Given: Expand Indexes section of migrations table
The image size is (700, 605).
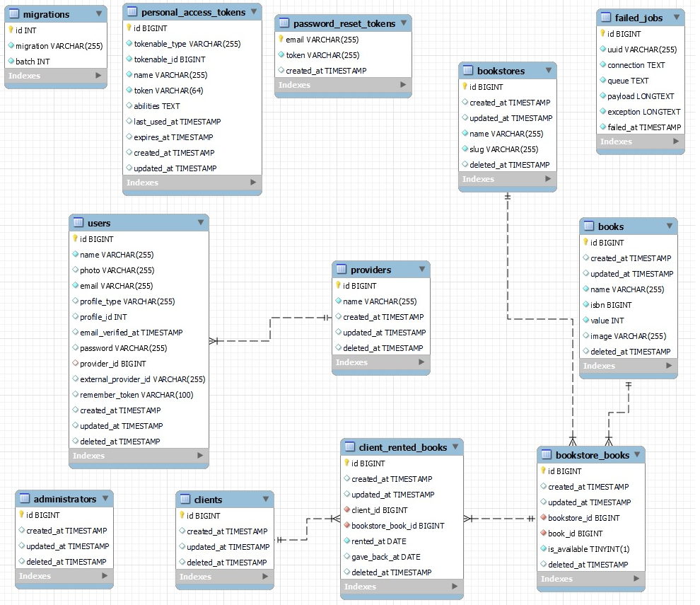Looking at the screenshot, I should click(x=98, y=75).
